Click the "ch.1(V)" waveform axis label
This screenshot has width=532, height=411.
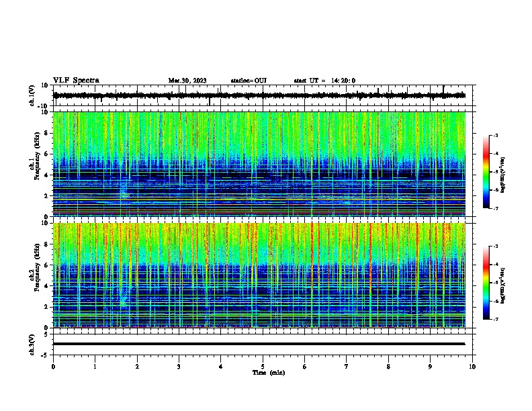[32, 95]
